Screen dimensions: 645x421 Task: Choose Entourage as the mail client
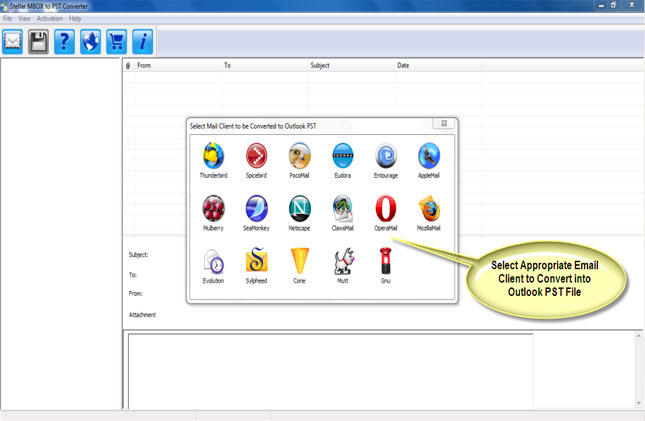click(386, 156)
